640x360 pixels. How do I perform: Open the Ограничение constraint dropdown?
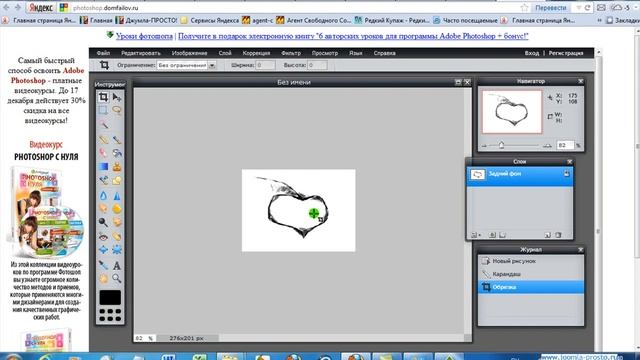186,65
